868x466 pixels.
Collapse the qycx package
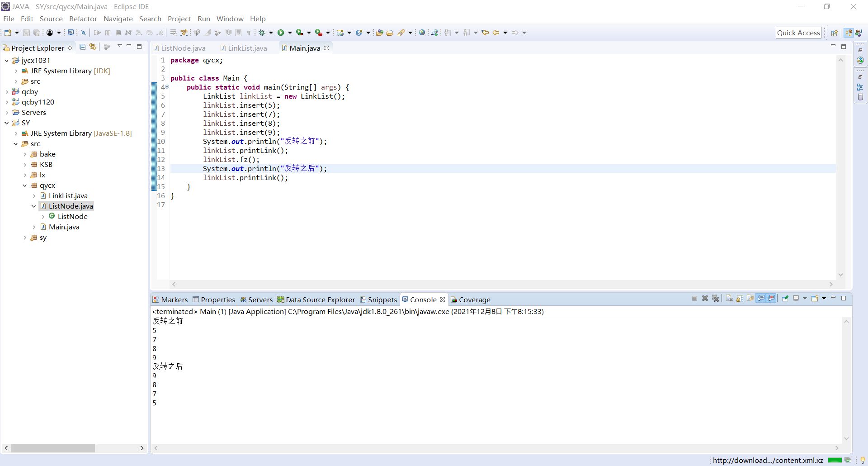[24, 185]
